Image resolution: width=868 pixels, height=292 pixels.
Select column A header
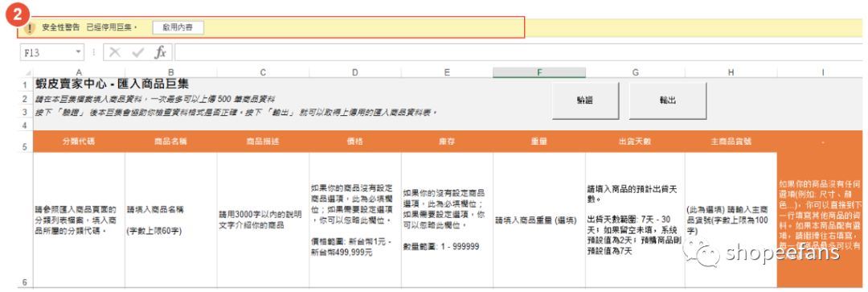pos(79,72)
